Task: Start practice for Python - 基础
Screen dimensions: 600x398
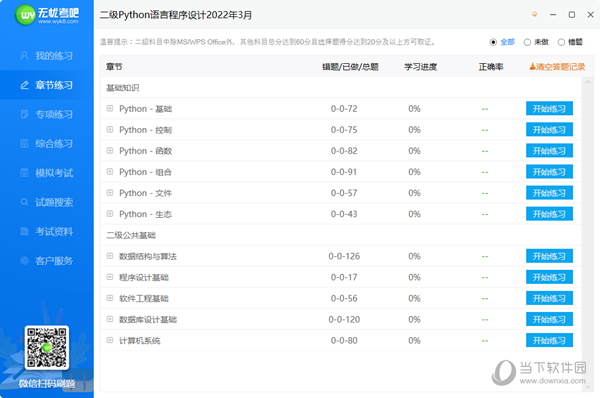Action: click(549, 109)
